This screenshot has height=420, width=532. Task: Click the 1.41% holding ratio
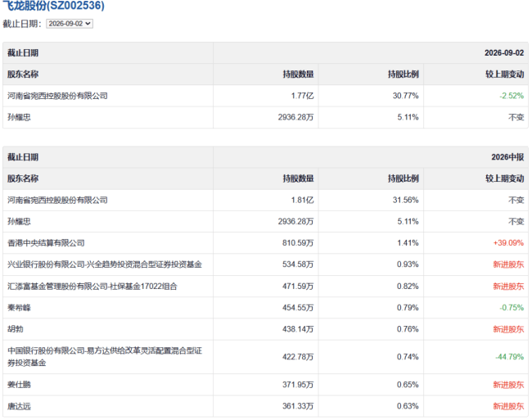[408, 243]
